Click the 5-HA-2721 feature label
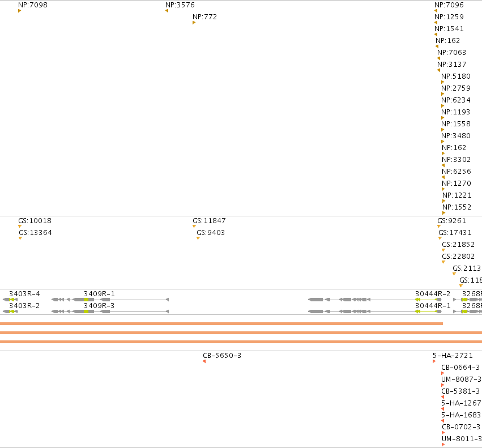The height and width of the screenshot is (448, 482). pyautogui.click(x=453, y=356)
